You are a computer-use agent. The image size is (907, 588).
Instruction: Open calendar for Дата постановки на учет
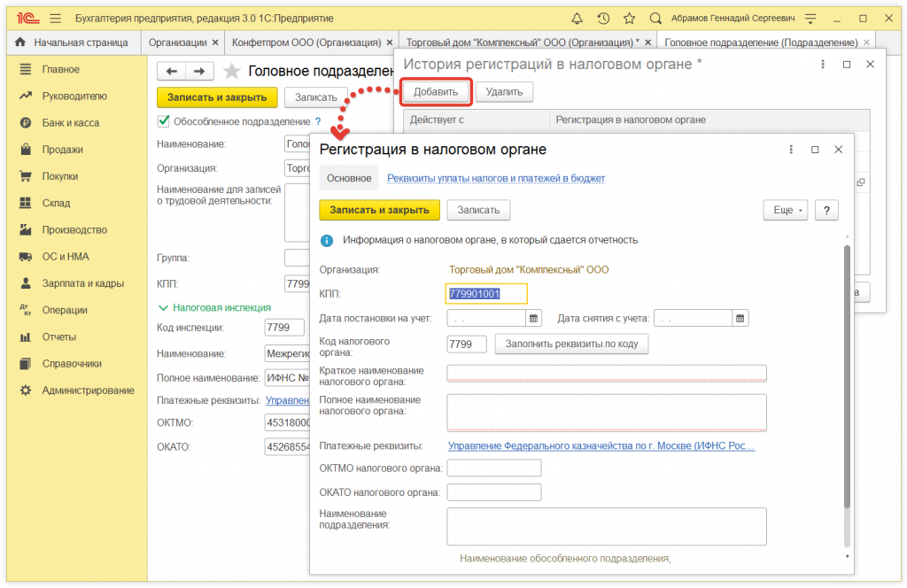534,318
